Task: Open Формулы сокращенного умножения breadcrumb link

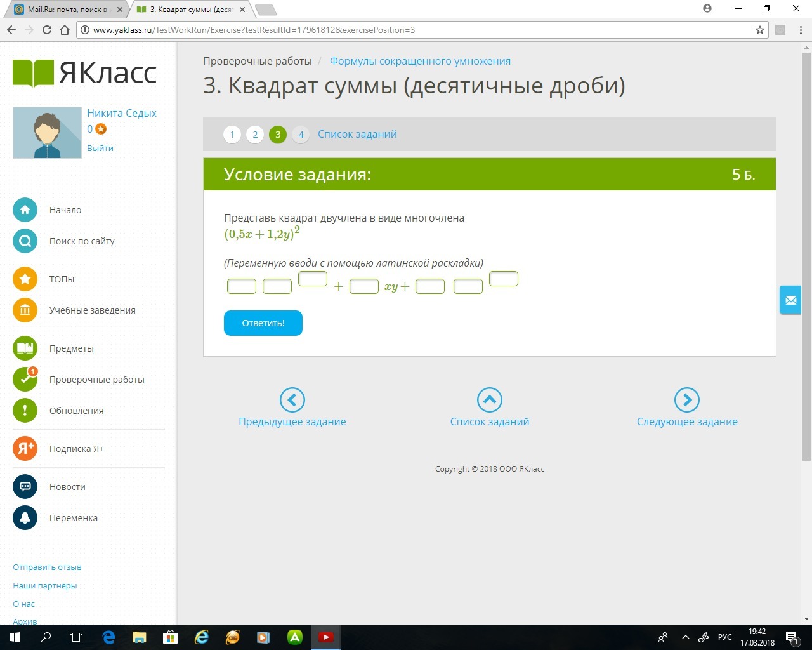Action: tap(420, 62)
